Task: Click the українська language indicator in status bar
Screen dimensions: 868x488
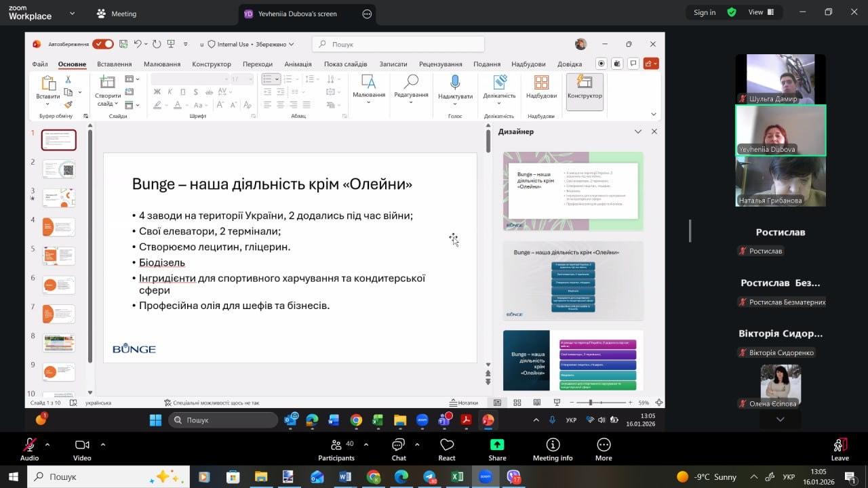Action: tap(98, 403)
